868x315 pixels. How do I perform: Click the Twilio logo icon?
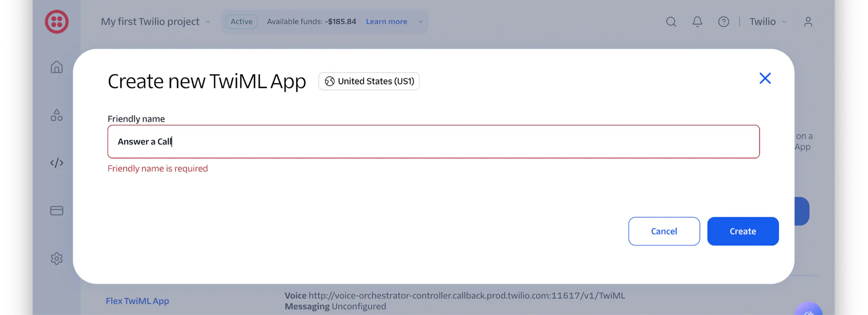[56, 22]
